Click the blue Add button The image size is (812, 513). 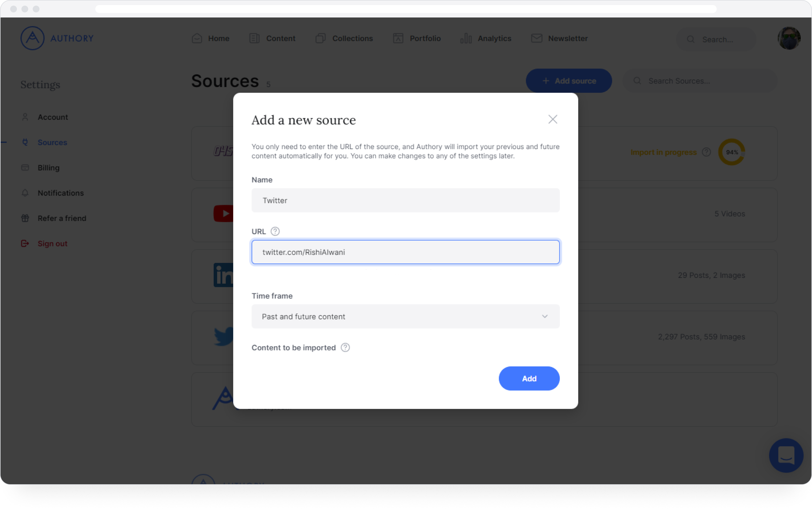[x=529, y=379]
